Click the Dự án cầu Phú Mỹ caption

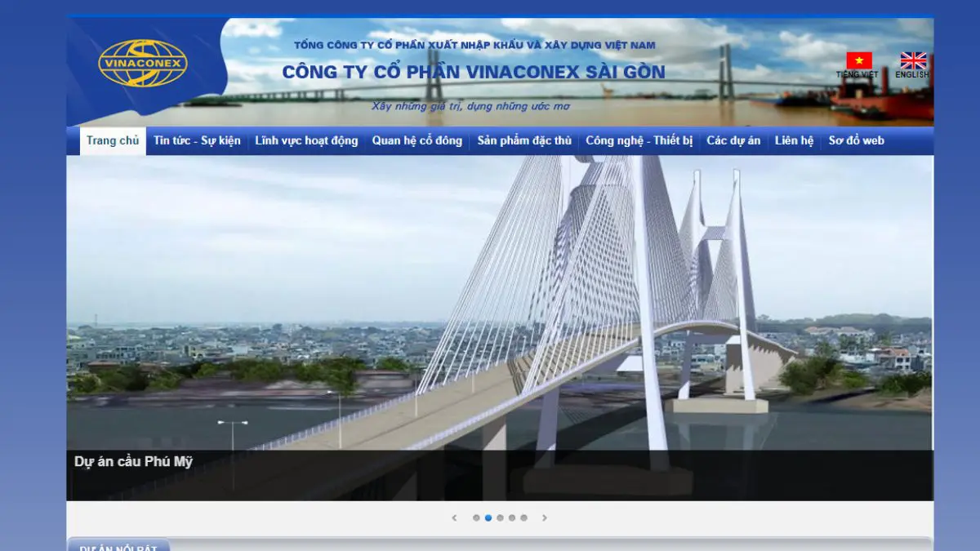(x=134, y=462)
